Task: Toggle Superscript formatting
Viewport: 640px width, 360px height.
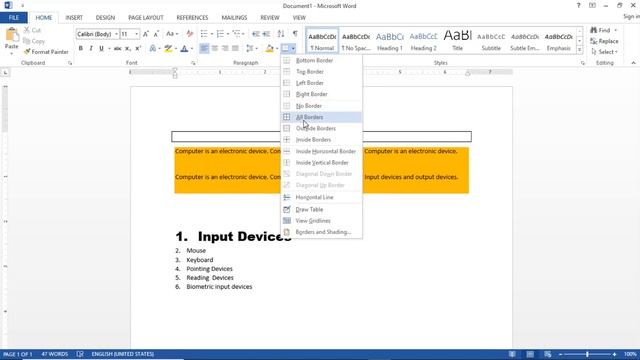Action: coord(138,49)
